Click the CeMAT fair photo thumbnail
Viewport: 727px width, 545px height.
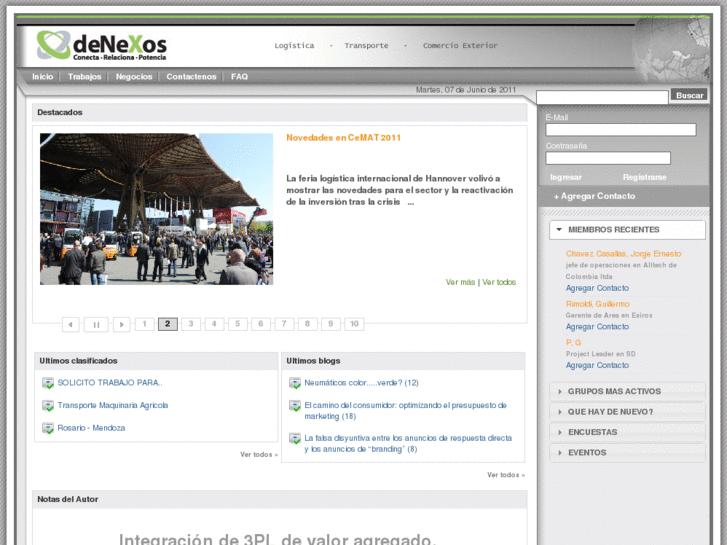[157, 209]
